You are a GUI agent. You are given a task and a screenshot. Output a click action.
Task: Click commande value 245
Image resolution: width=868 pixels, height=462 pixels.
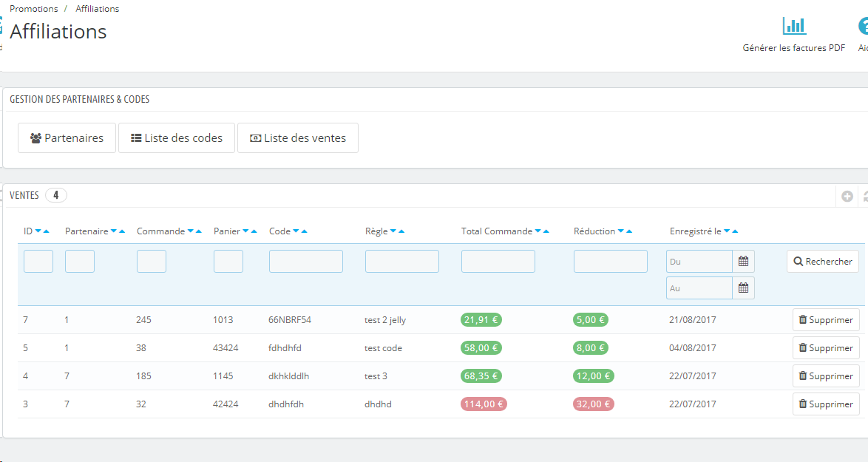[143, 320]
